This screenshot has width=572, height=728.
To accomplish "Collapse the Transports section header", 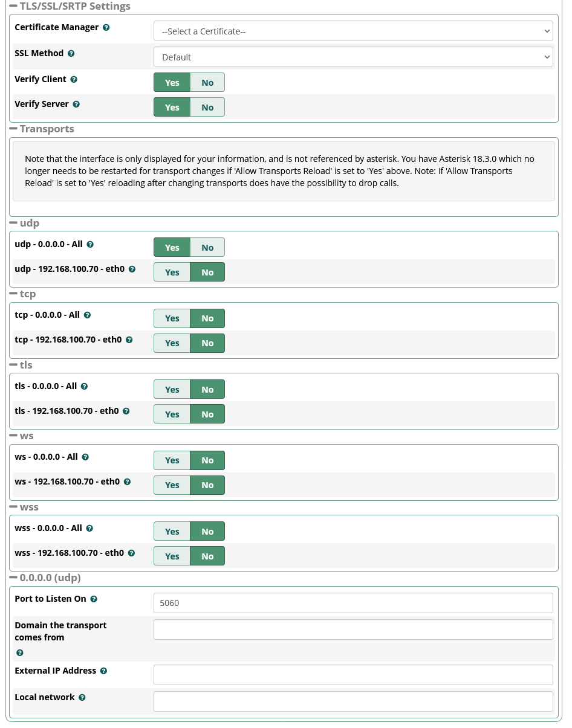I will [13, 129].
